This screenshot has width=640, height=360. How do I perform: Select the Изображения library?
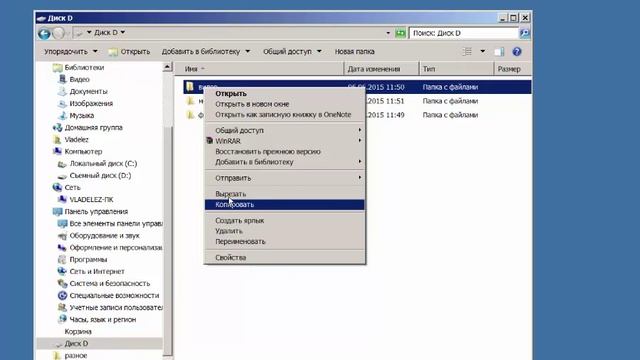tap(91, 103)
